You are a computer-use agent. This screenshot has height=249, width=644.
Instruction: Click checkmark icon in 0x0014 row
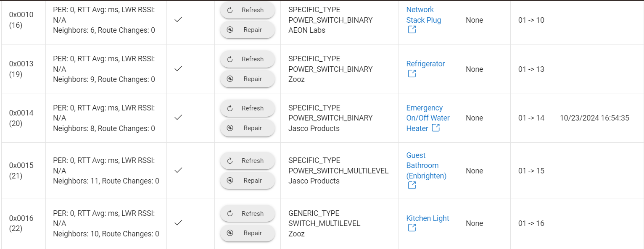(178, 118)
